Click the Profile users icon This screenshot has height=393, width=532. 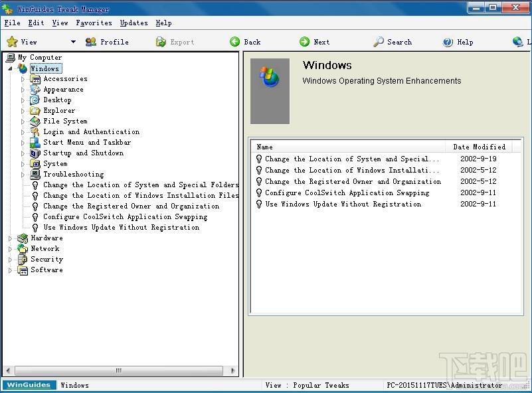coord(91,42)
